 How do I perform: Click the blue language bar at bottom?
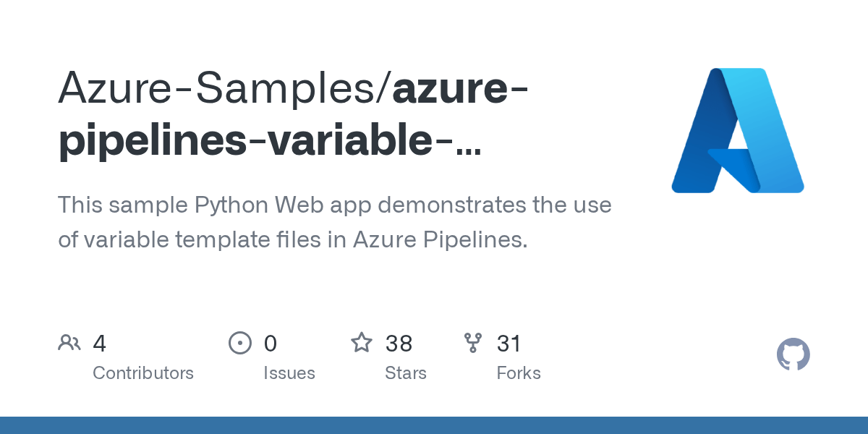coord(434,425)
